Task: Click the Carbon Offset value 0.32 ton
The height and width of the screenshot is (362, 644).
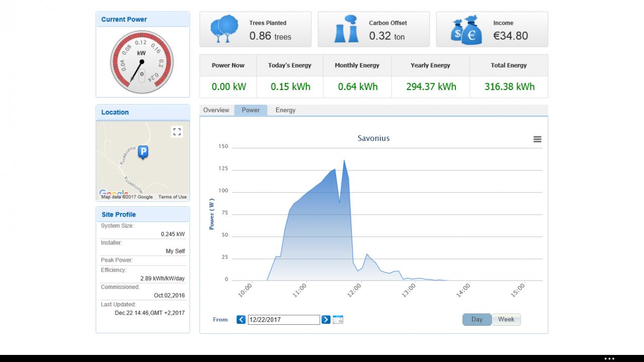Action: 387,36
